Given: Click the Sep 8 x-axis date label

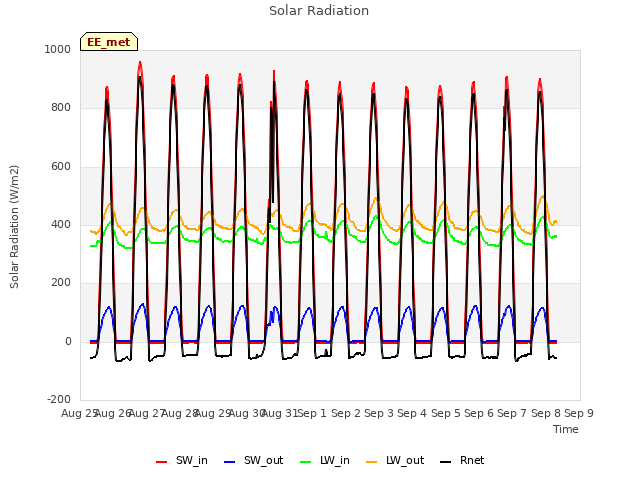Looking at the screenshot, I should pos(546,413).
